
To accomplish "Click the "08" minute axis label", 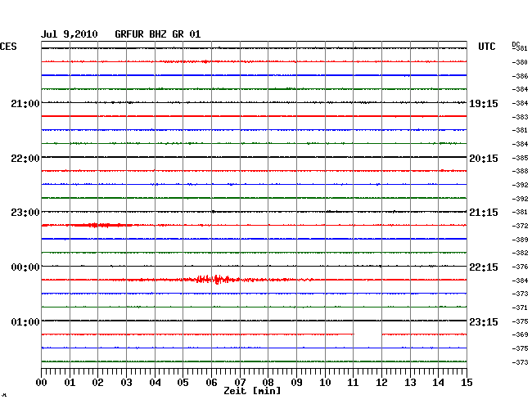I will tap(268, 383).
